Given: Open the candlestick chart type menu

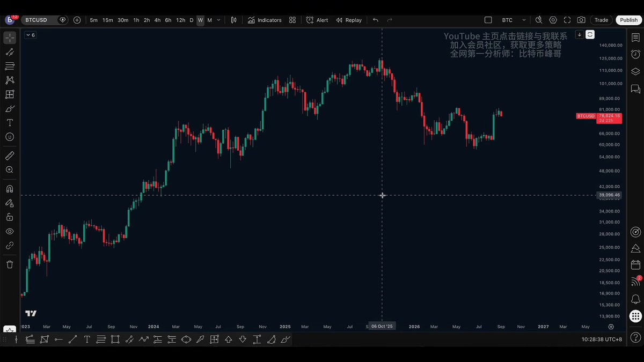Looking at the screenshot, I should [x=234, y=20].
